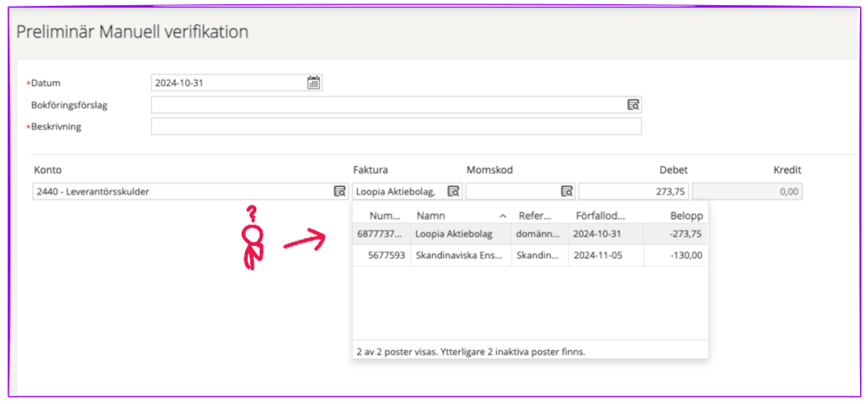This screenshot has width=868, height=404.
Task: Click the empty Momskod field
Action: (x=513, y=191)
